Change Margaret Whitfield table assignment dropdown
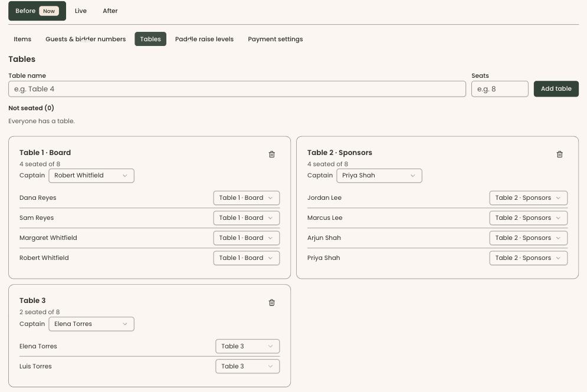587x392 pixels. point(247,238)
